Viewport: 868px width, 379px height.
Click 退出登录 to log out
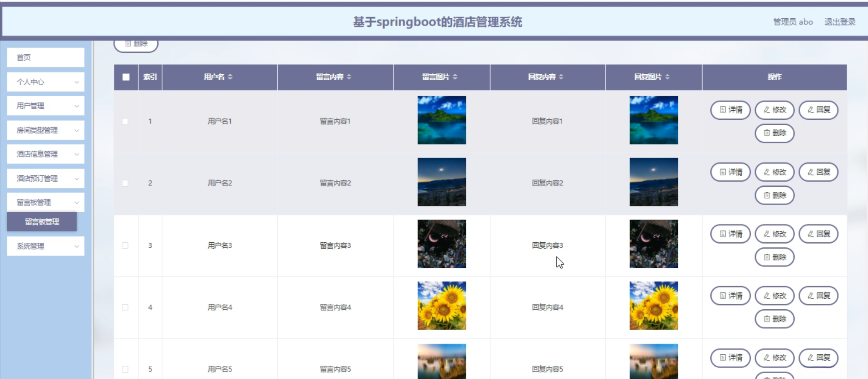coord(840,22)
